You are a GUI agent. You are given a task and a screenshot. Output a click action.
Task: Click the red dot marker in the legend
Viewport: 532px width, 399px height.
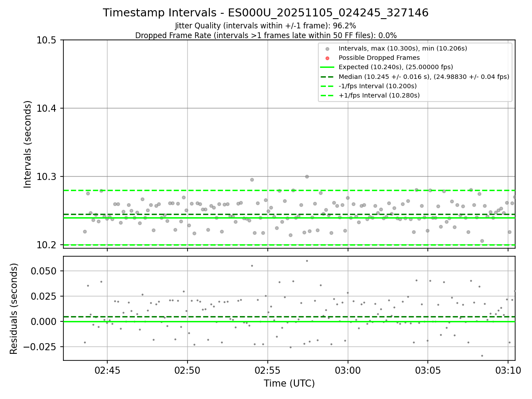327,58
